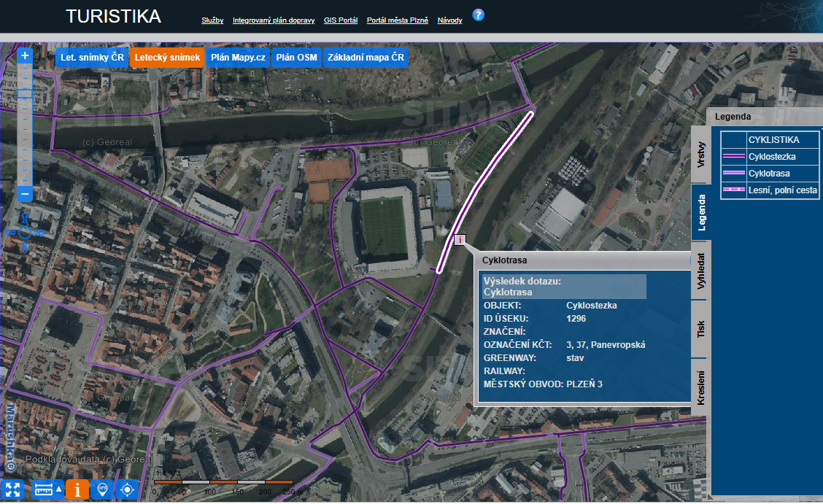Open the Tisk side tab
This screenshot has width=823, height=504.
701,330
